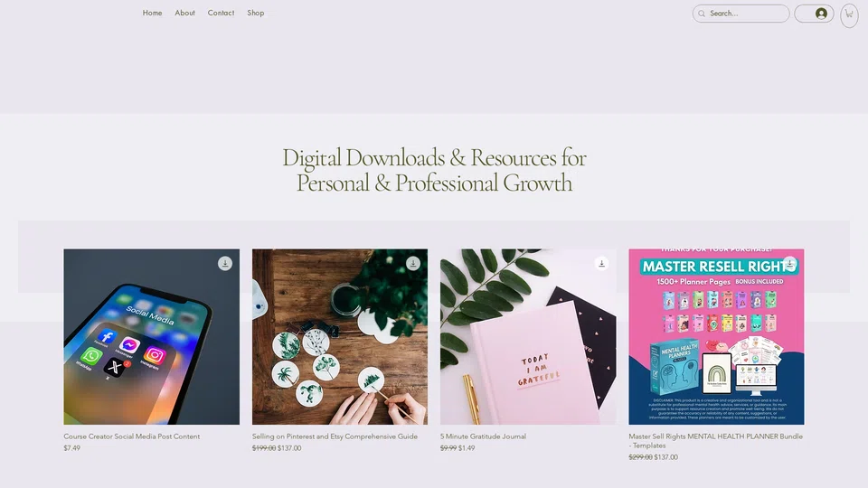The image size is (868, 488).
Task: Open the painted leaf circles product image
Action: pos(340,336)
